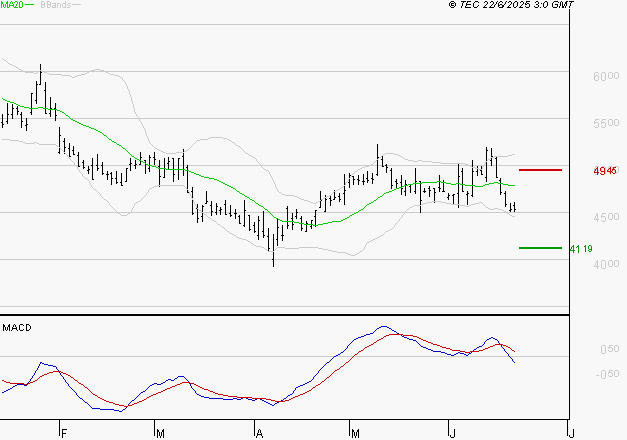Click the last J marker at axis end
The height and width of the screenshot is (440, 627).
pos(570,433)
